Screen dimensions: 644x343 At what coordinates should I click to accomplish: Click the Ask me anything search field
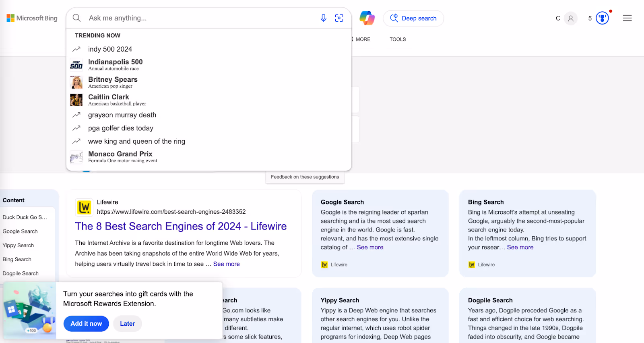click(201, 18)
